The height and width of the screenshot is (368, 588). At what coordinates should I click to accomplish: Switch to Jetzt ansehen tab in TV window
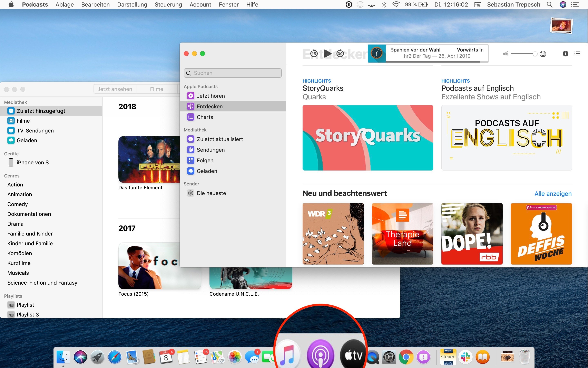tap(115, 89)
